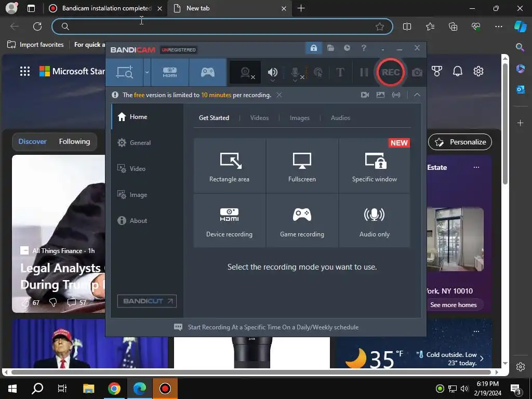The width and height of the screenshot is (532, 399).
Task: Switch to the Get Started tab
Action: pos(214,118)
